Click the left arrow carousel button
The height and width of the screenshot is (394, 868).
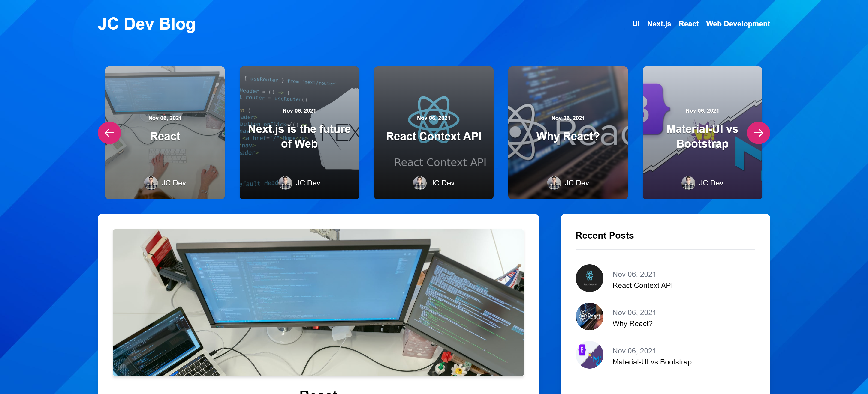[109, 133]
